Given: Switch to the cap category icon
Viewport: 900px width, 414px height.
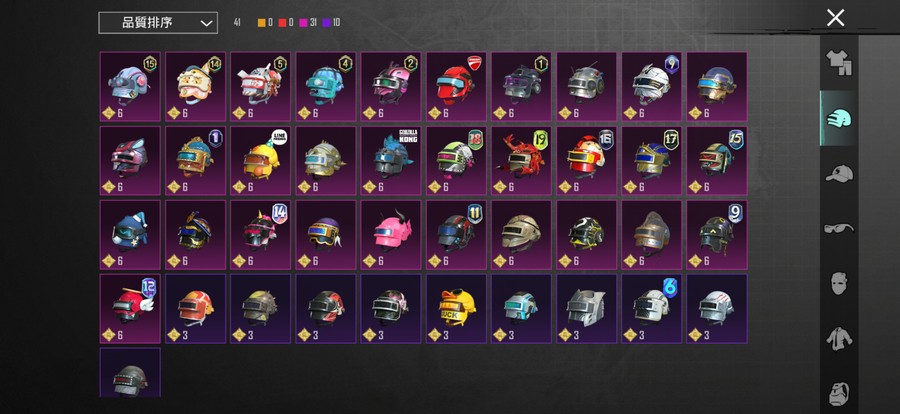Looking at the screenshot, I should (x=839, y=173).
